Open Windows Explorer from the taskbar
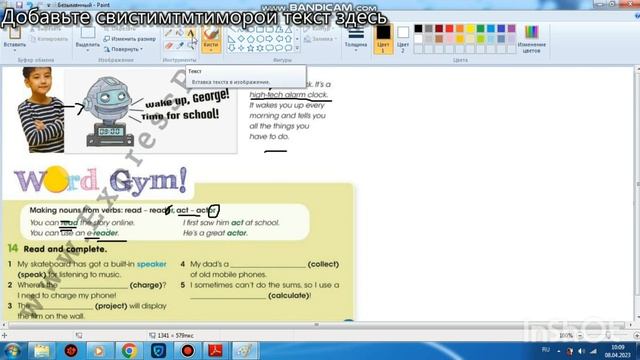 pyautogui.click(x=41, y=351)
